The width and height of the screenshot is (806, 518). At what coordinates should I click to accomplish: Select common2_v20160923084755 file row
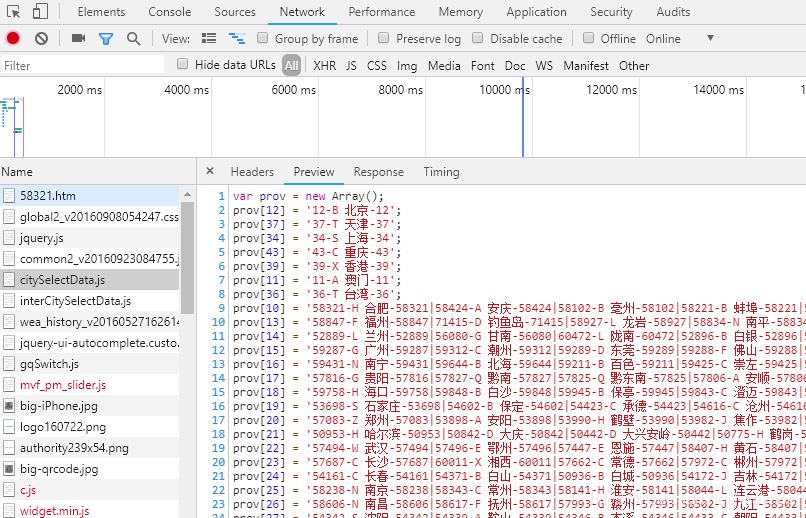tap(90, 258)
